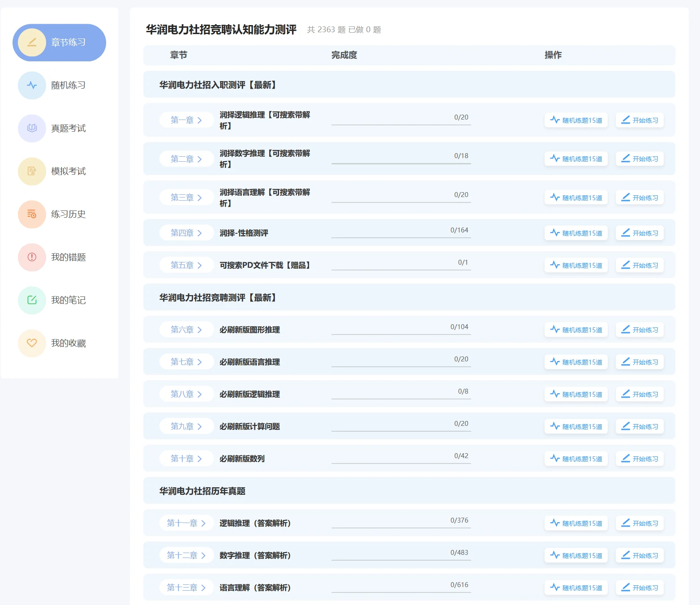
Task: Click the 0/376 progress bar for 逻辑推理
Action: 401,528
